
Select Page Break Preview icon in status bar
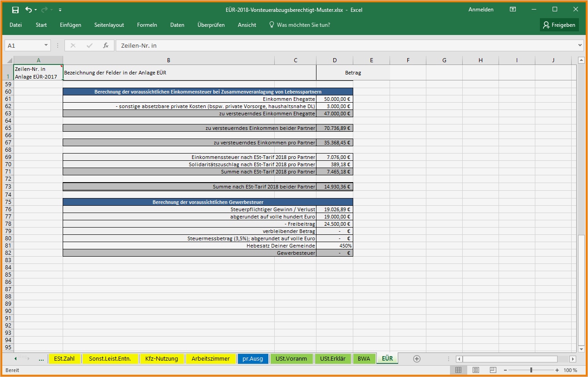pyautogui.click(x=493, y=370)
